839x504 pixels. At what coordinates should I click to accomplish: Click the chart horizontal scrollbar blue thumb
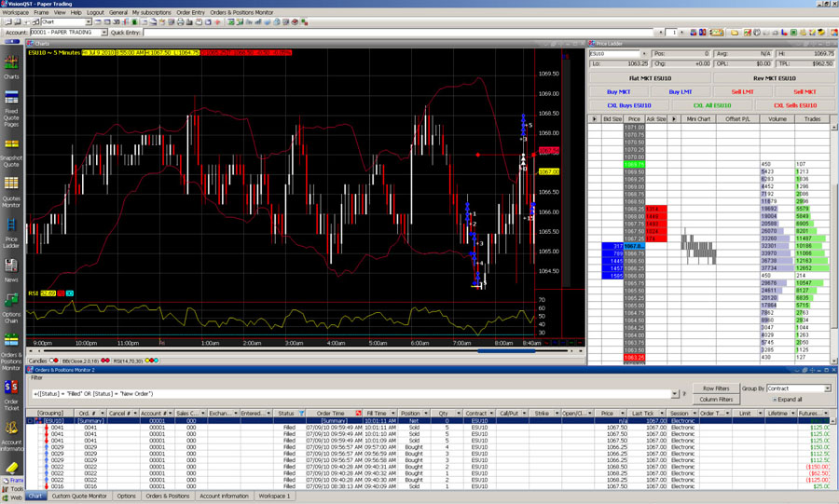coord(506,351)
